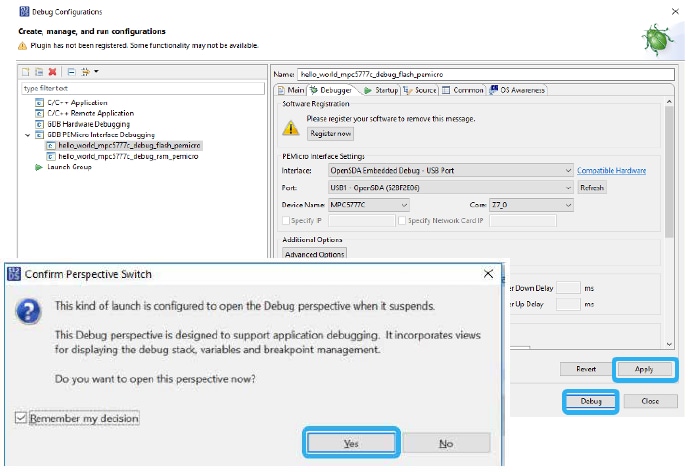Click in the type filter text field
This screenshot has height=472, width=691.
coord(140,88)
